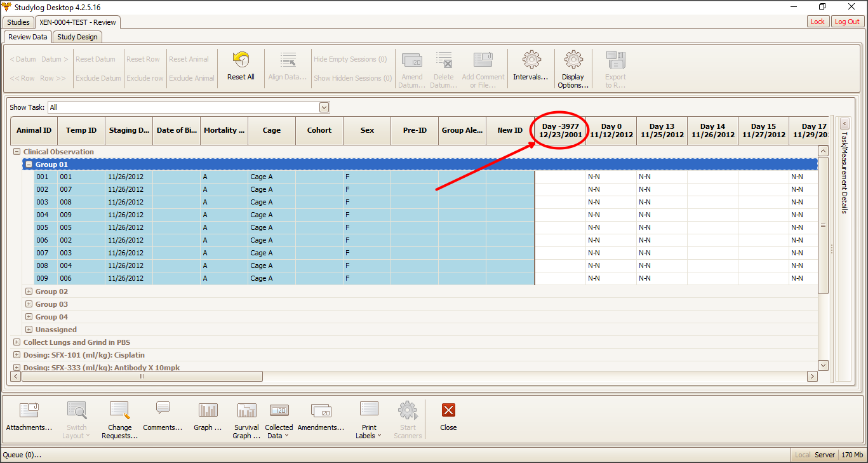Click the red Close icon
Image resolution: width=868 pixels, height=463 pixels.
[448, 410]
